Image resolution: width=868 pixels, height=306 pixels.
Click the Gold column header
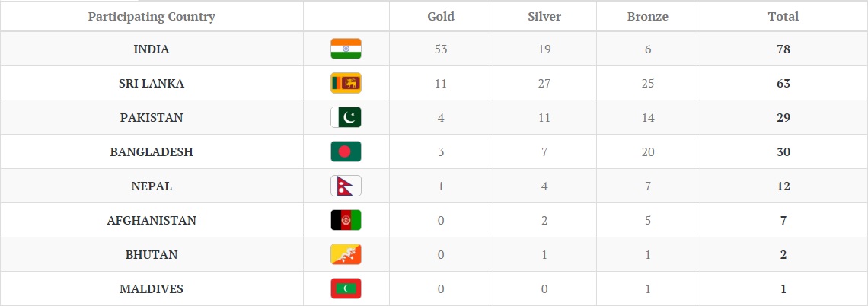point(441,16)
